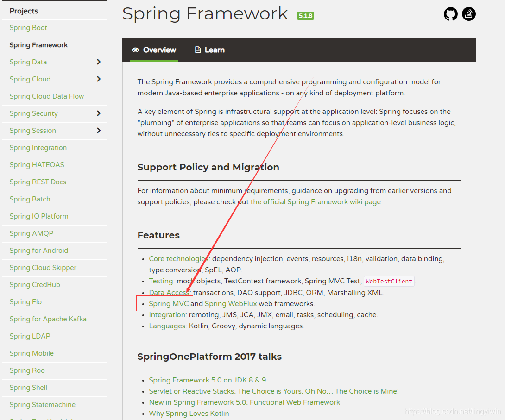The height and width of the screenshot is (420, 505).
Task: Open Spring AMQP project
Action: click(31, 233)
